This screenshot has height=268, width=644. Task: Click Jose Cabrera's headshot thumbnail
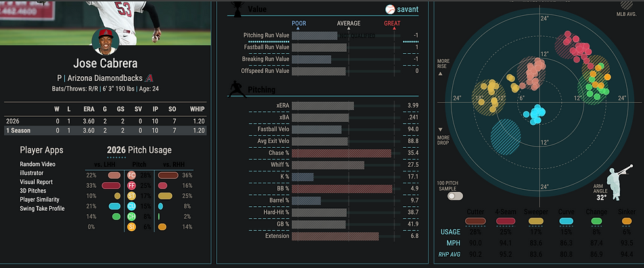click(106, 41)
